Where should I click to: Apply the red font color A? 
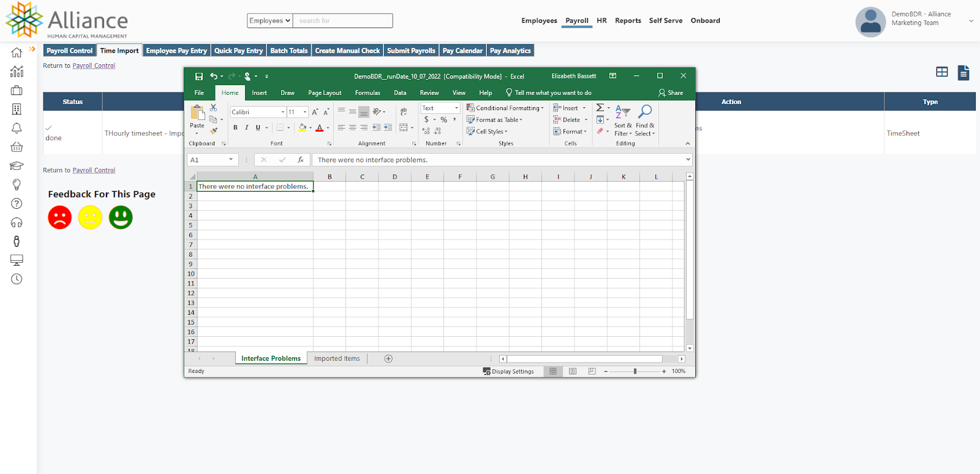tap(319, 128)
